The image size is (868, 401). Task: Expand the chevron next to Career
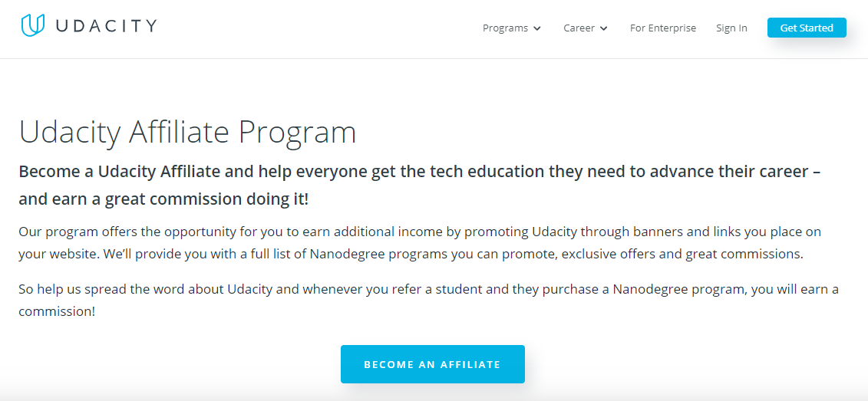pyautogui.click(x=604, y=28)
